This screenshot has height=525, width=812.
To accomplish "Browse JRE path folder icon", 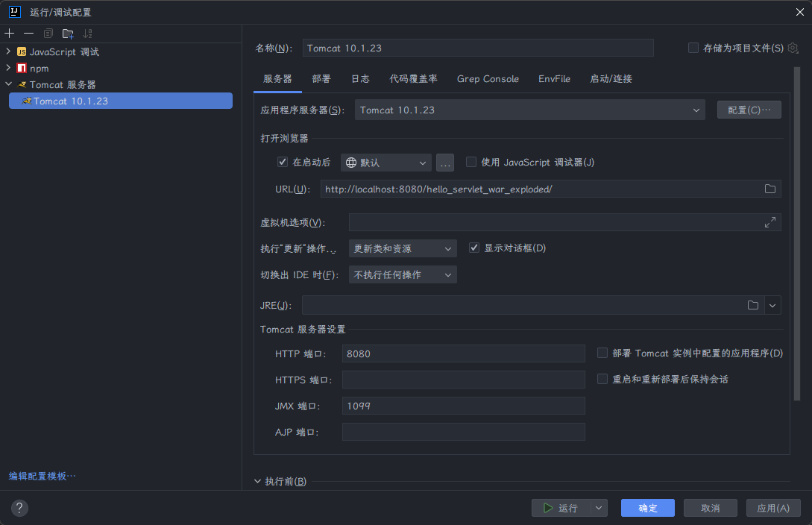I will click(x=753, y=306).
